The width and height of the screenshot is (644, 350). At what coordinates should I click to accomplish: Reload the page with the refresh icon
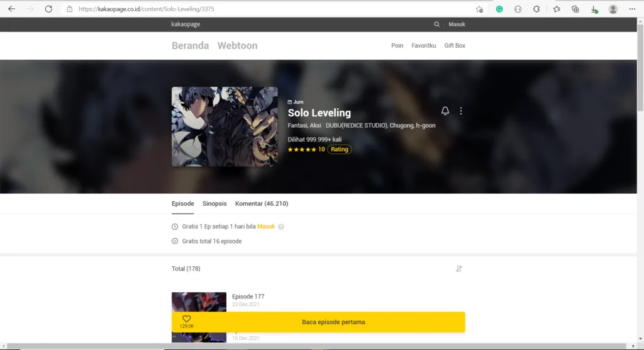(48, 9)
